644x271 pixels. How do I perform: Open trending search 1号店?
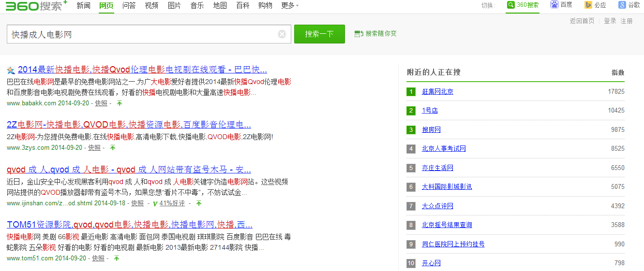click(x=430, y=111)
